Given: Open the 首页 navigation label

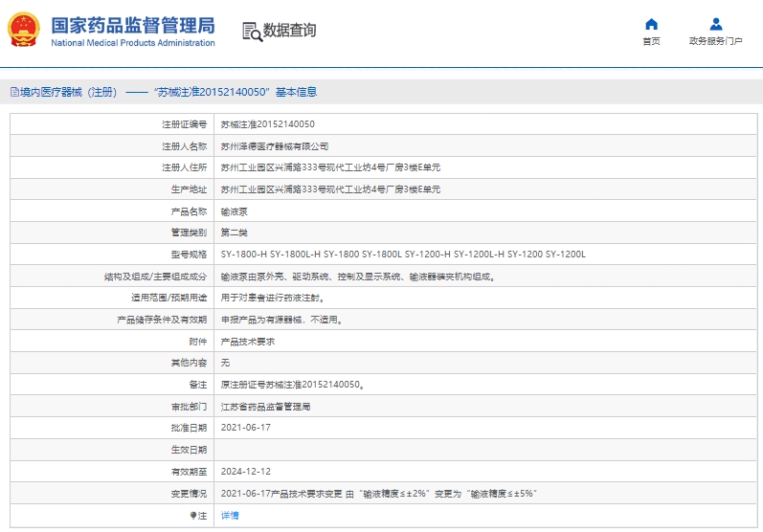Looking at the screenshot, I should click(x=651, y=42).
